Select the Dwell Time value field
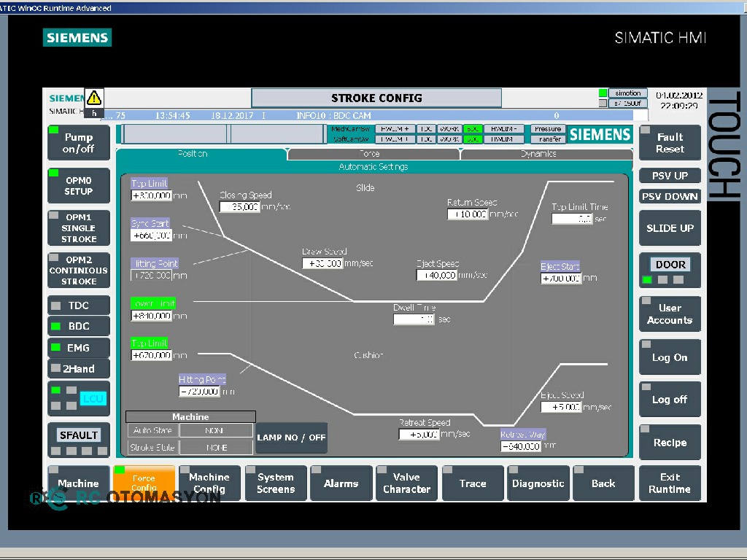Image resolution: width=747 pixels, height=560 pixels. point(414,319)
